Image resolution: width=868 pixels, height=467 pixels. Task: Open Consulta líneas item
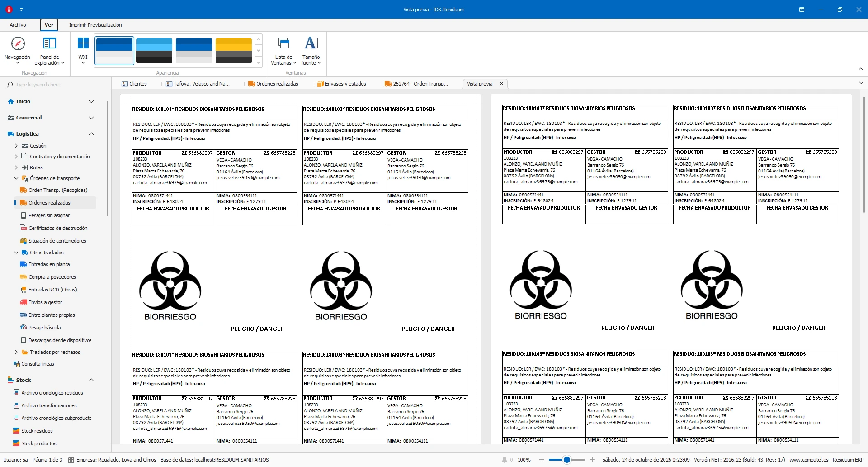38,364
